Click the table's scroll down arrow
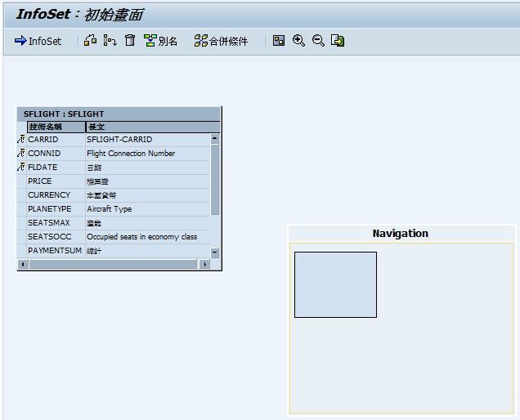Screen dimensions: 520x420 click(214, 252)
